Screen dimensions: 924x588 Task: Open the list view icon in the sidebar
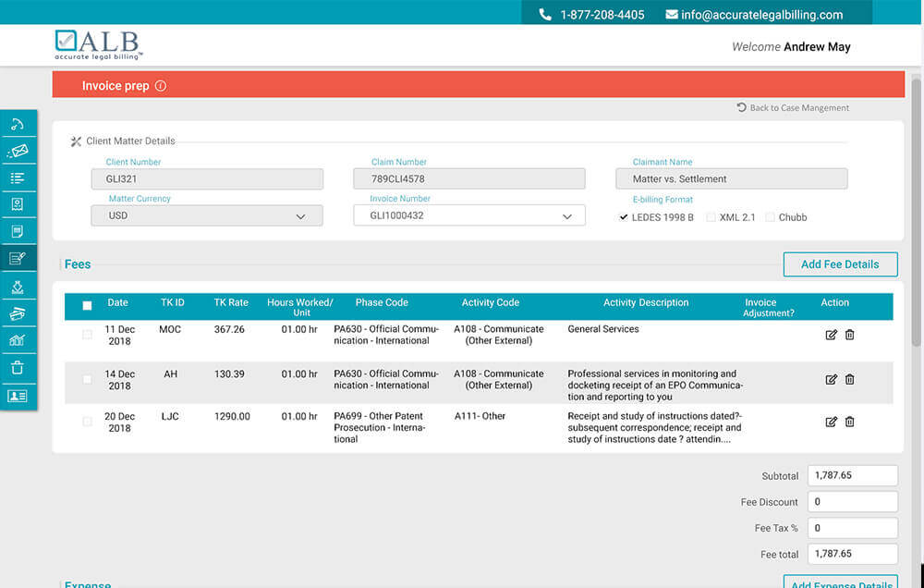click(18, 177)
